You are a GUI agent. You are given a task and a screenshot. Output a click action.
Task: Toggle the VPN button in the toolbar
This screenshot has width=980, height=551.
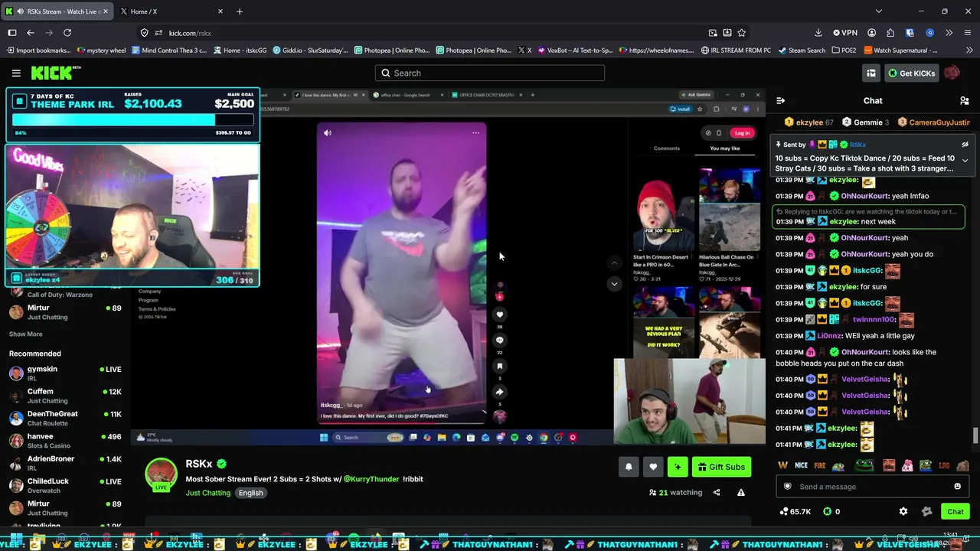point(844,33)
